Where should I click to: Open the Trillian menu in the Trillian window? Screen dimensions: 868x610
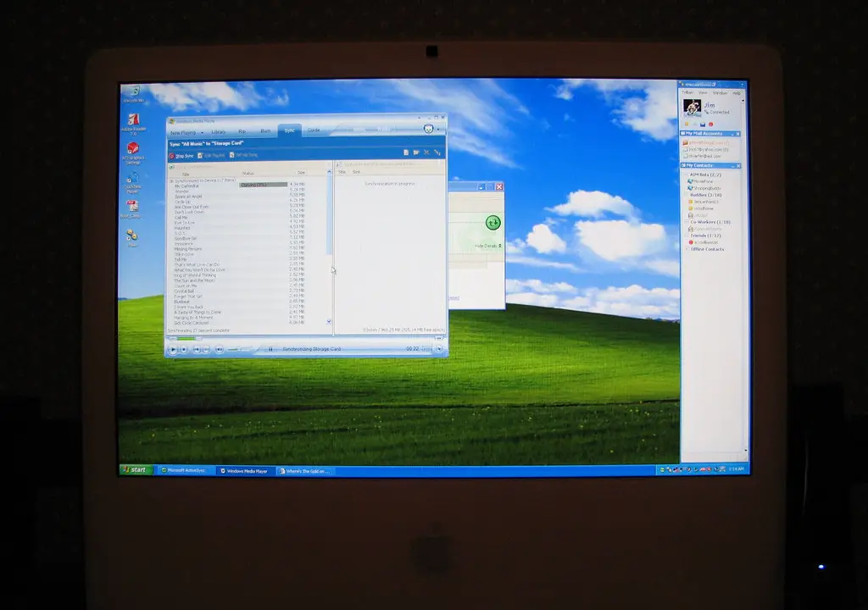click(687, 92)
